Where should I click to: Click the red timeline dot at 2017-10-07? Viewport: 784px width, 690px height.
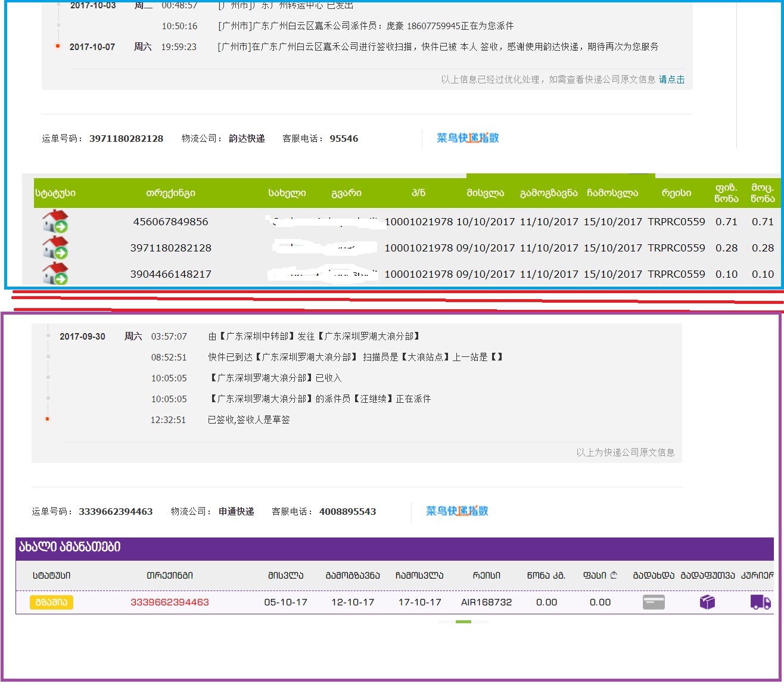tap(58, 46)
